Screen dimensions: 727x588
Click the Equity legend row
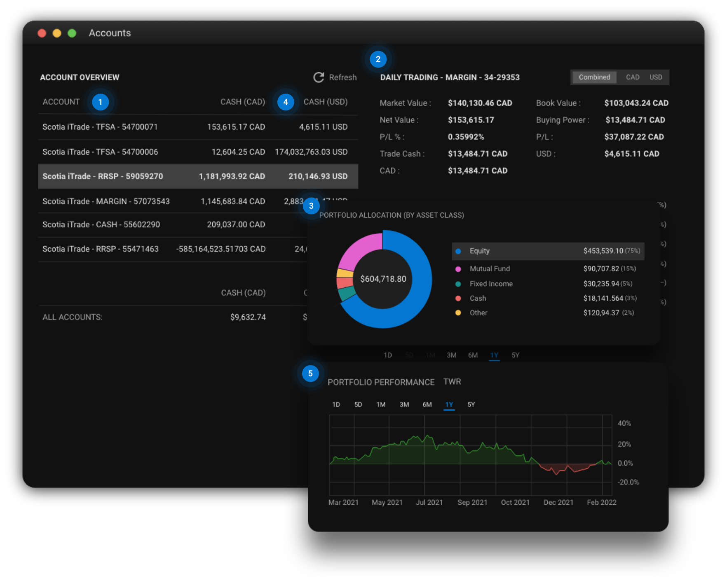(x=548, y=251)
